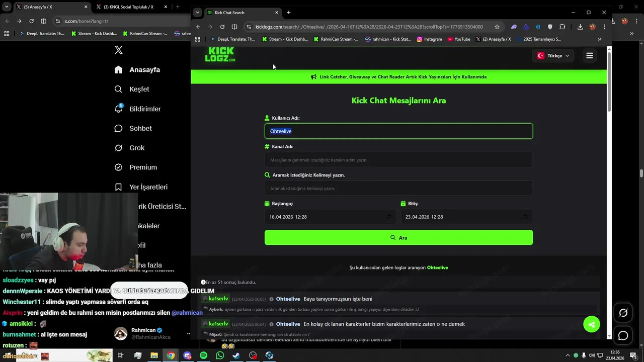Expand bookmarks overflow in kicklogz window
644x362 pixels.
coord(599,39)
